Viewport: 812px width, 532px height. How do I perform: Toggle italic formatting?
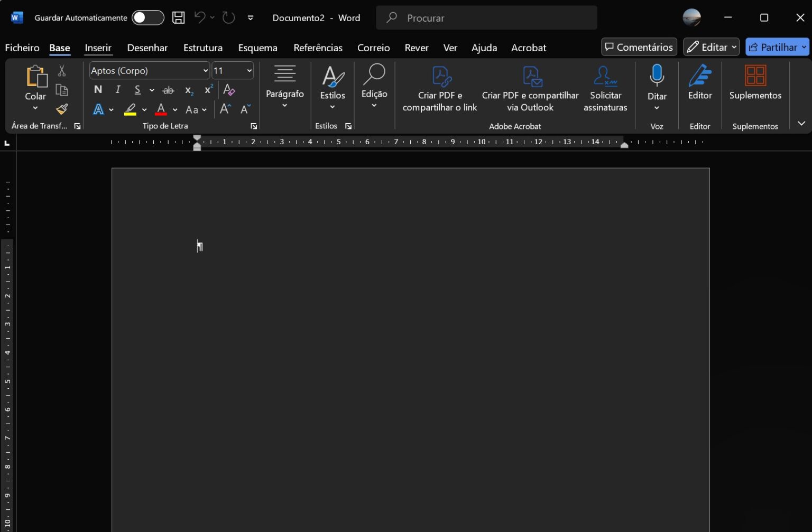118,90
